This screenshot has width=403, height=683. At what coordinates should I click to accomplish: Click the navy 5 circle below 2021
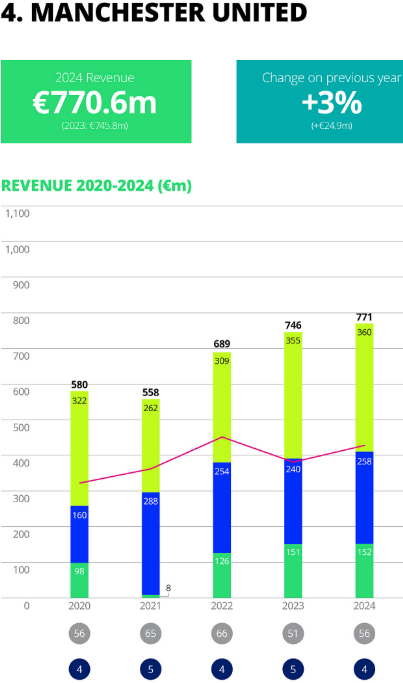pos(151,669)
